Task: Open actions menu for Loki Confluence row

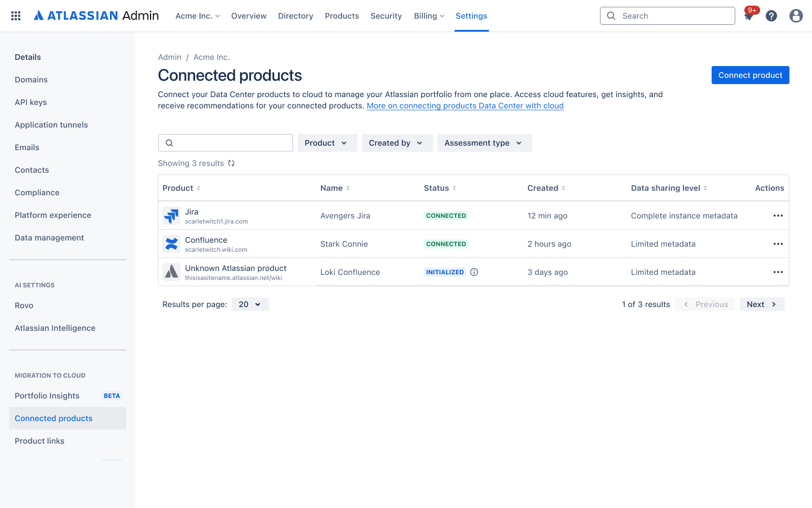Action: pyautogui.click(x=778, y=272)
